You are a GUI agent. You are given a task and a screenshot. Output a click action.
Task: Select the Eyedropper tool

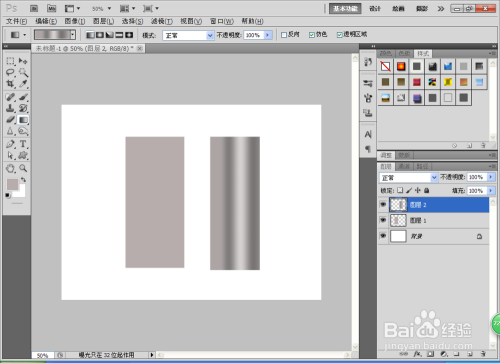pyautogui.click(x=23, y=84)
